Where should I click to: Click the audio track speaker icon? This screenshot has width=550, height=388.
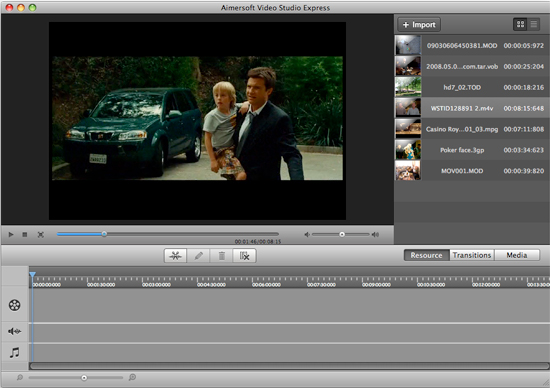[x=14, y=331]
